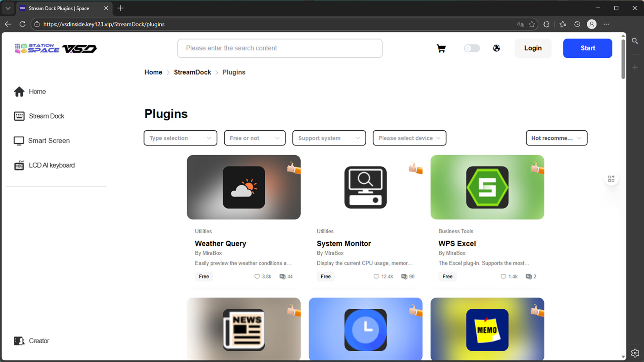The height and width of the screenshot is (362, 644).
Task: Open the language/region globe selector
Action: (x=496, y=48)
